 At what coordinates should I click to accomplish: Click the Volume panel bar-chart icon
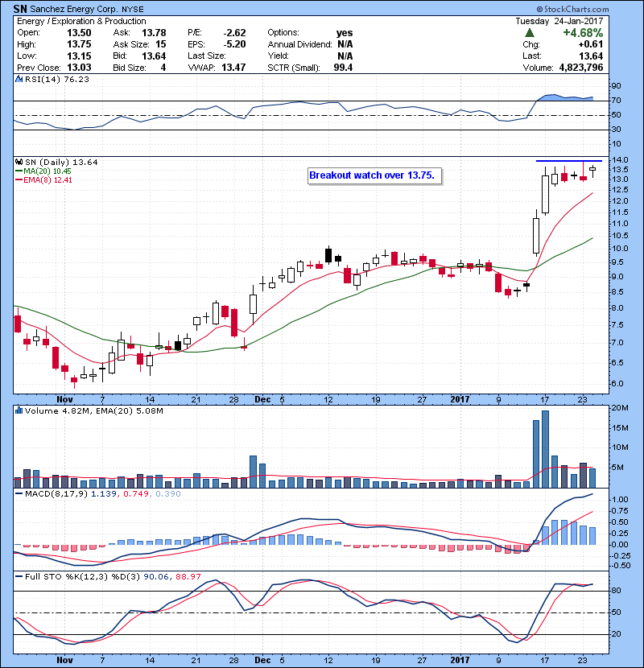coord(19,410)
